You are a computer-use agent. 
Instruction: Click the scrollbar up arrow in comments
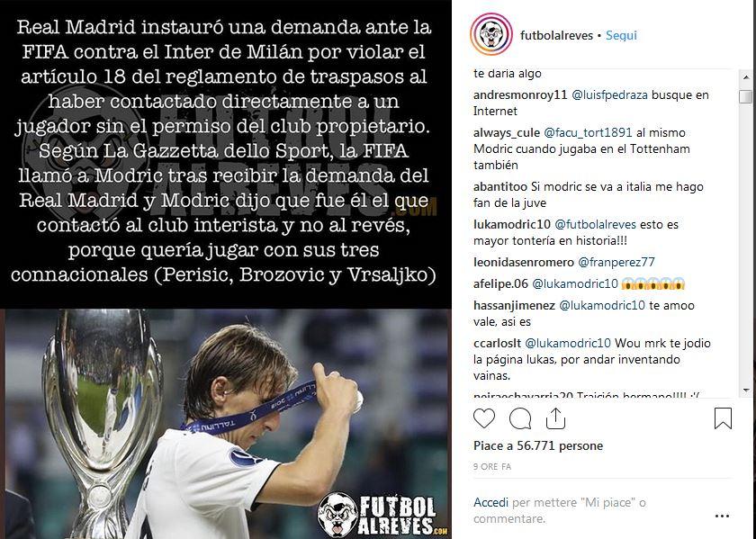click(745, 77)
